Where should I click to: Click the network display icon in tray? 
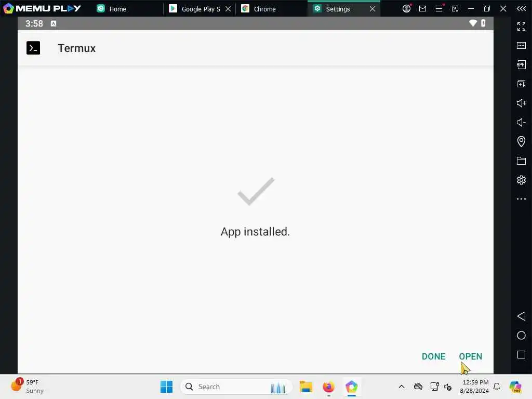click(434, 387)
